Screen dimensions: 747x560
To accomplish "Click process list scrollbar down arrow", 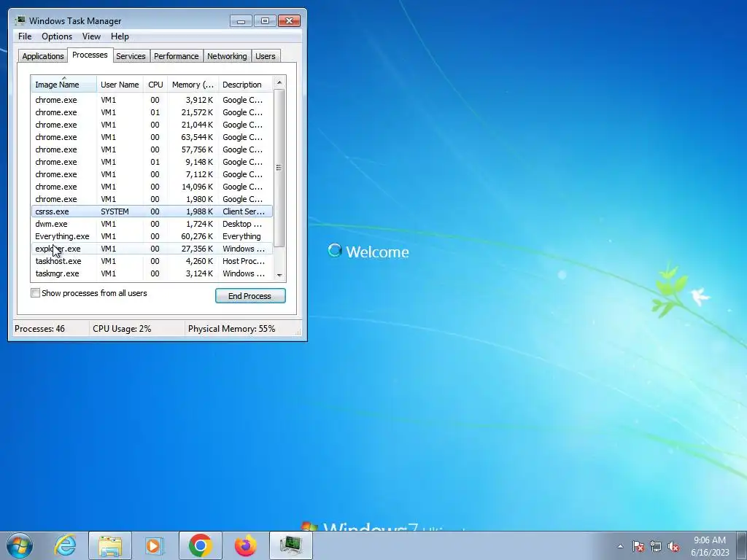I will click(279, 275).
